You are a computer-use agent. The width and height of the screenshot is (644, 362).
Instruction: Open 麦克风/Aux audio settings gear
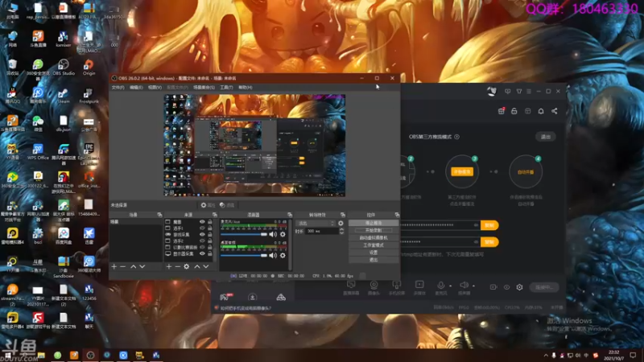tap(283, 234)
